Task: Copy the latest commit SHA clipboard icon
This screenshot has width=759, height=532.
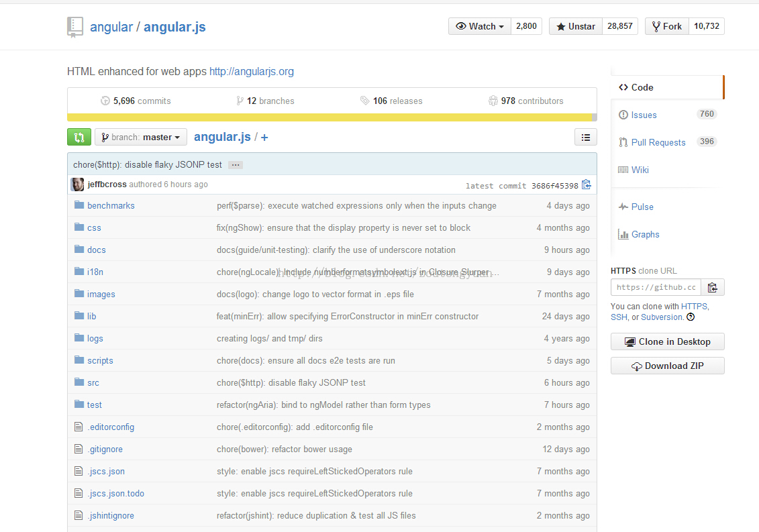Action: pyautogui.click(x=586, y=184)
